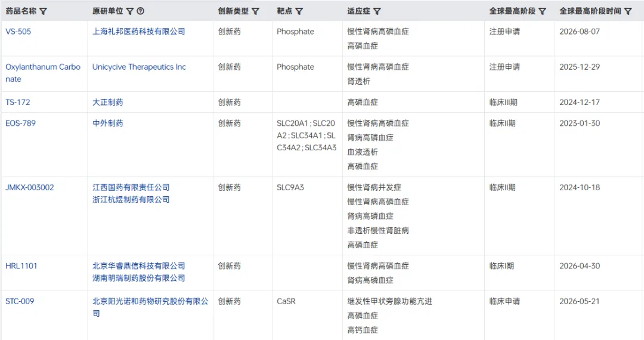The height and width of the screenshot is (340, 644).
Task: Select 创新药 type in TS-172 row
Action: pos(229,102)
